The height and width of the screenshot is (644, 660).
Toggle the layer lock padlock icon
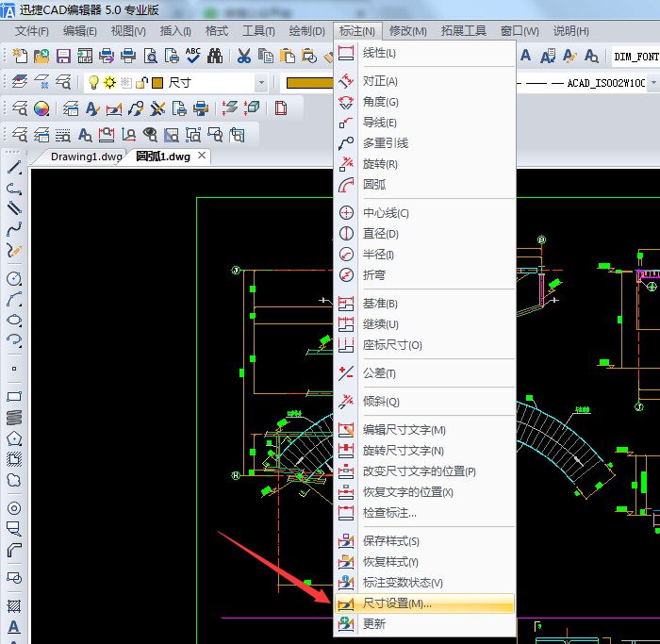pos(141,82)
